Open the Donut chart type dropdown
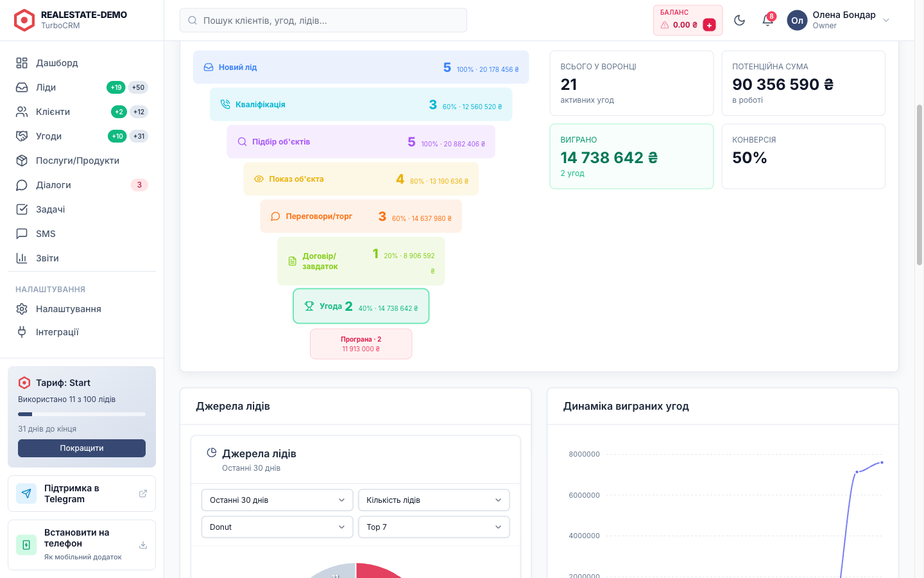 click(277, 527)
